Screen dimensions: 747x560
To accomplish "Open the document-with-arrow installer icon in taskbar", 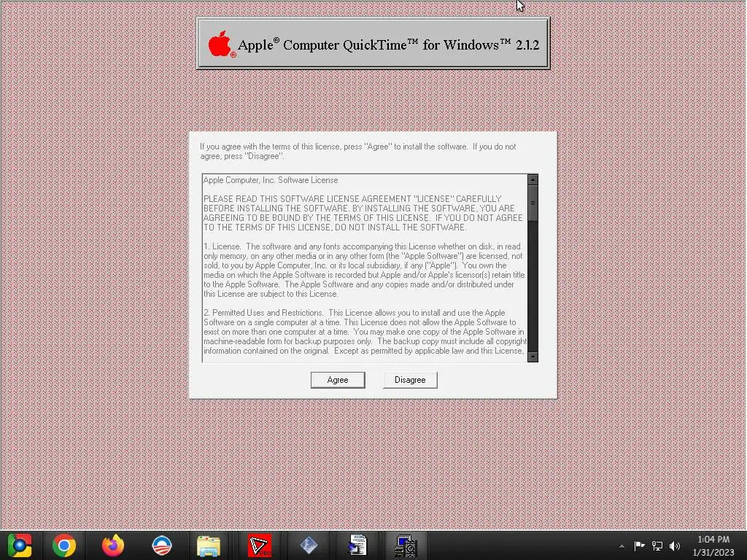I will pyautogui.click(x=357, y=545).
